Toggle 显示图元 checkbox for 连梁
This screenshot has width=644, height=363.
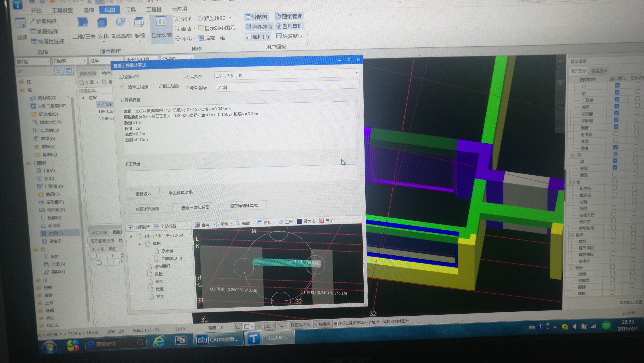[615, 167]
